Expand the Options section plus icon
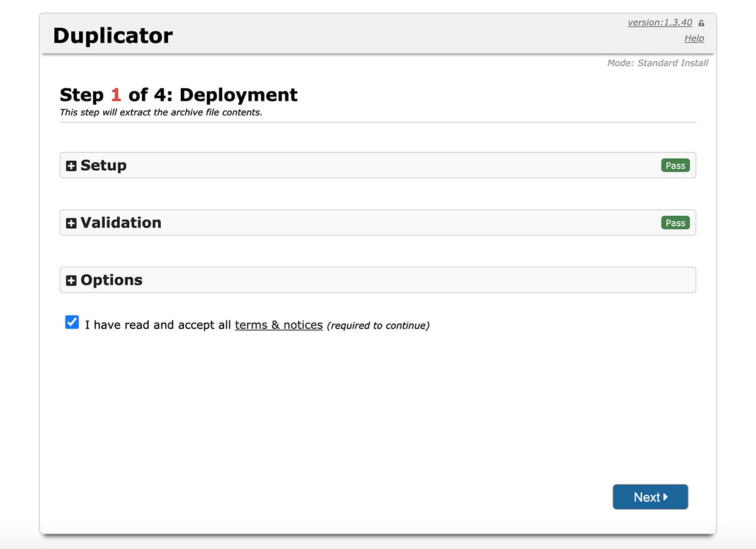The width and height of the screenshot is (756, 549). coord(71,280)
